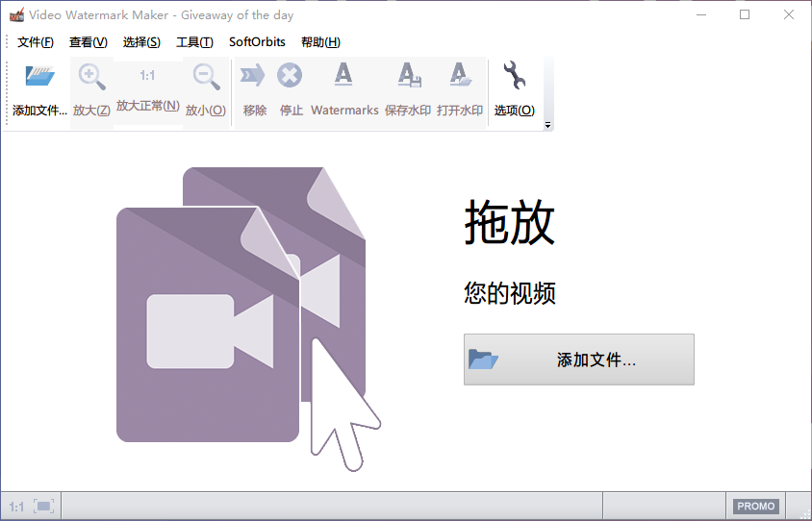Click the 添加文件 toolbar folder icon
812x521 pixels.
[x=39, y=76]
